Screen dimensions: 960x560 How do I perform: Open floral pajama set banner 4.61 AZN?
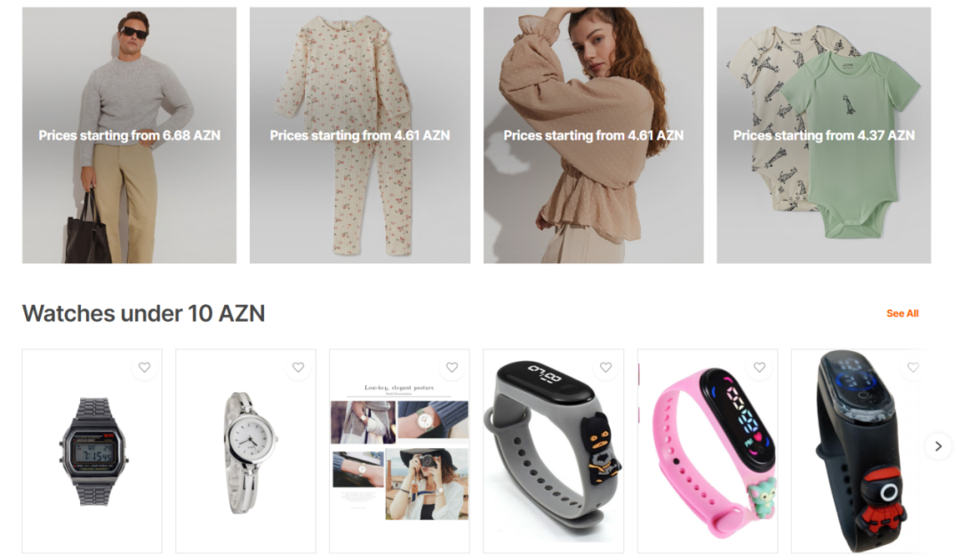pyautogui.click(x=360, y=135)
